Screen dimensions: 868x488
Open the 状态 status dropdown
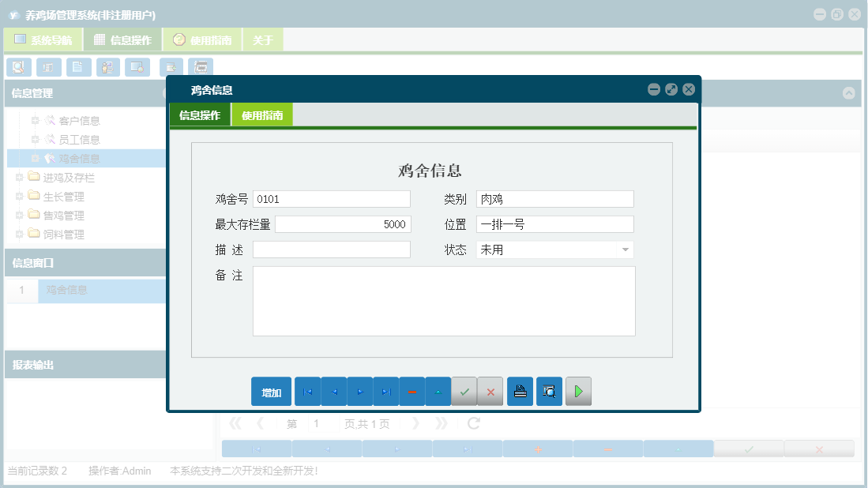tap(626, 249)
